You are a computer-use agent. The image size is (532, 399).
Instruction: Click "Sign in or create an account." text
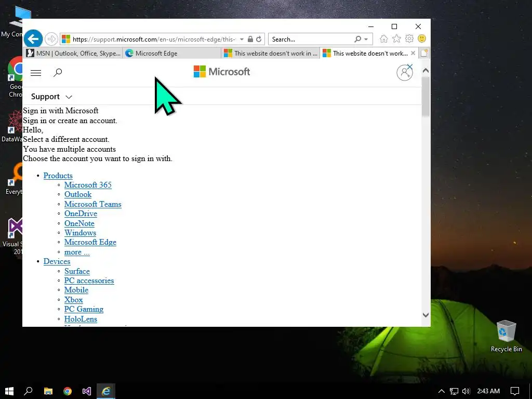point(70,121)
